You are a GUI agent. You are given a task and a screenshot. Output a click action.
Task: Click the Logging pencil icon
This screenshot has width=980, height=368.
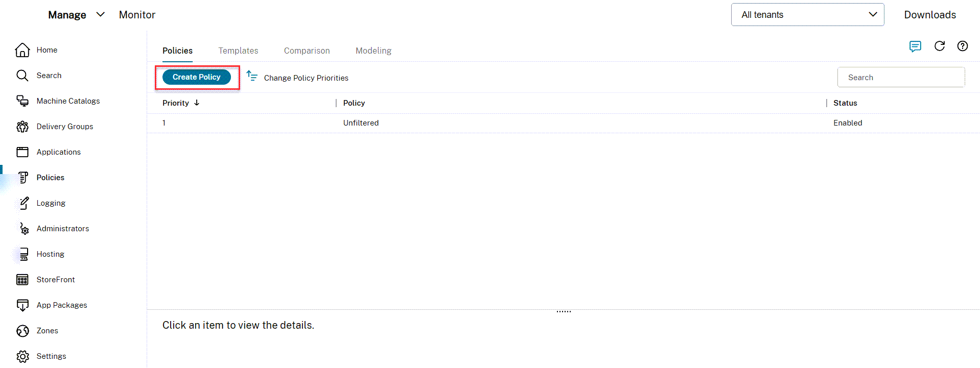tap(24, 203)
